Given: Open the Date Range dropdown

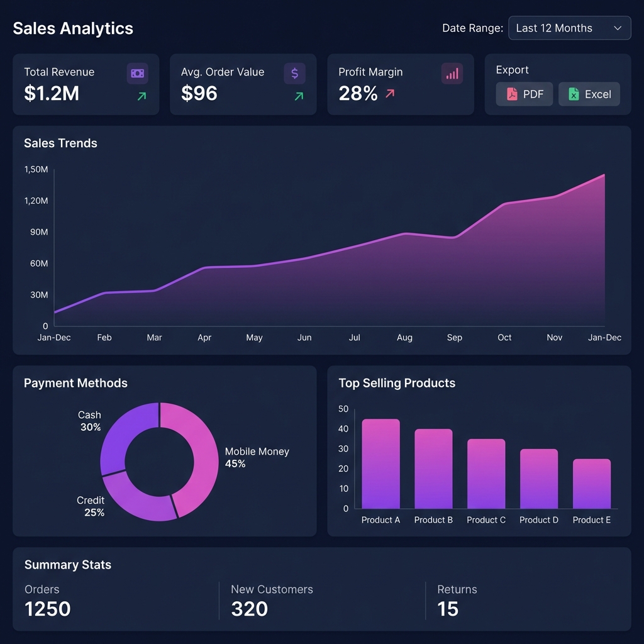Looking at the screenshot, I should (569, 28).
